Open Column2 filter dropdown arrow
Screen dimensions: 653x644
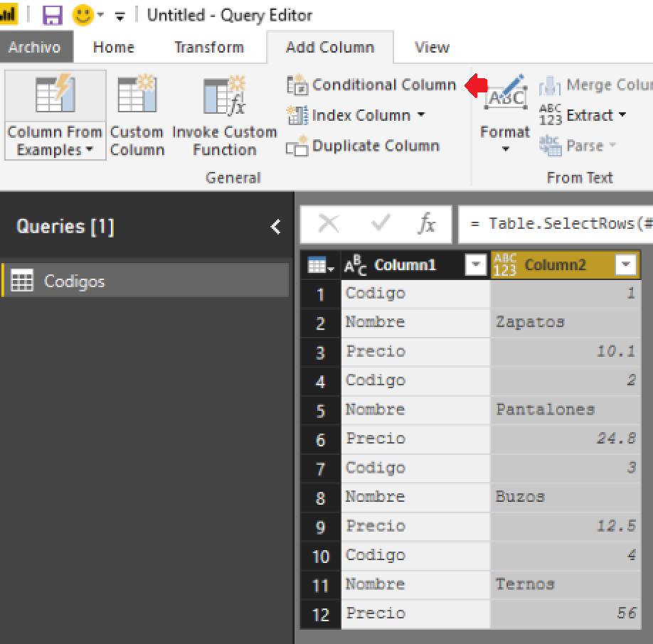(626, 264)
